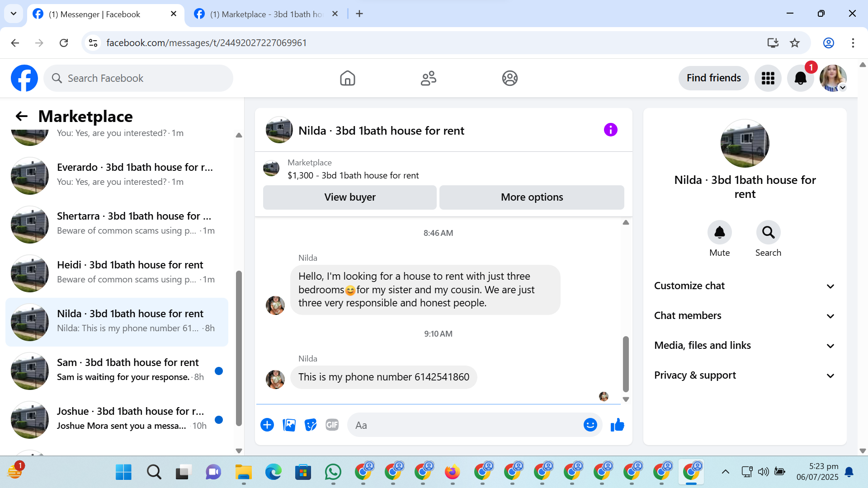The image size is (868, 488).
Task: Open the Windows Start menu
Action: pyautogui.click(x=123, y=472)
